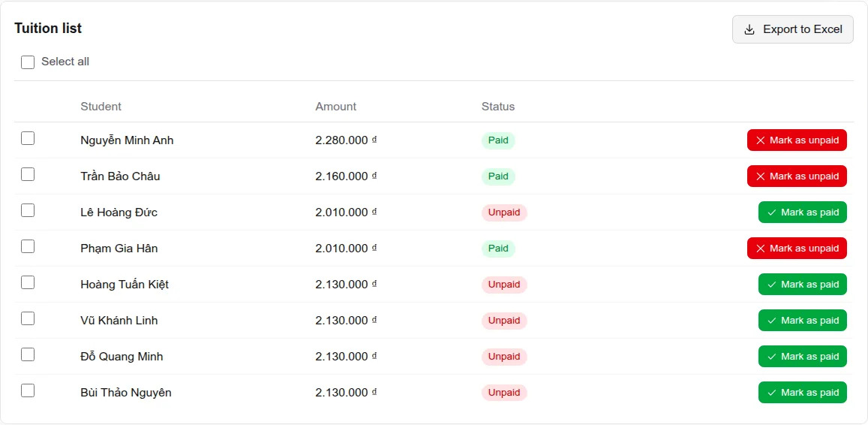This screenshot has width=868, height=425.
Task: Click Paid badge for Trần Bảo Châu
Action: pyautogui.click(x=498, y=176)
